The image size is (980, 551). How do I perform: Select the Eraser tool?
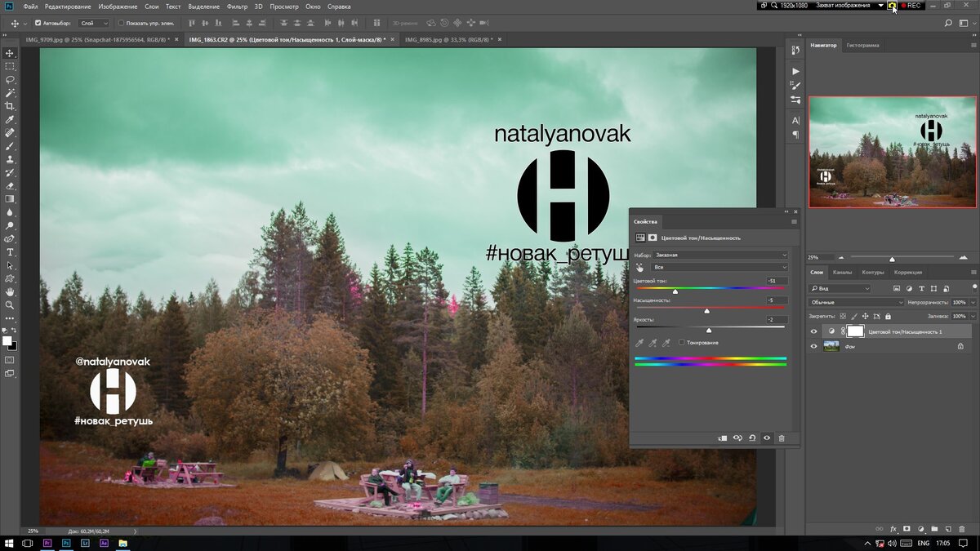point(10,185)
